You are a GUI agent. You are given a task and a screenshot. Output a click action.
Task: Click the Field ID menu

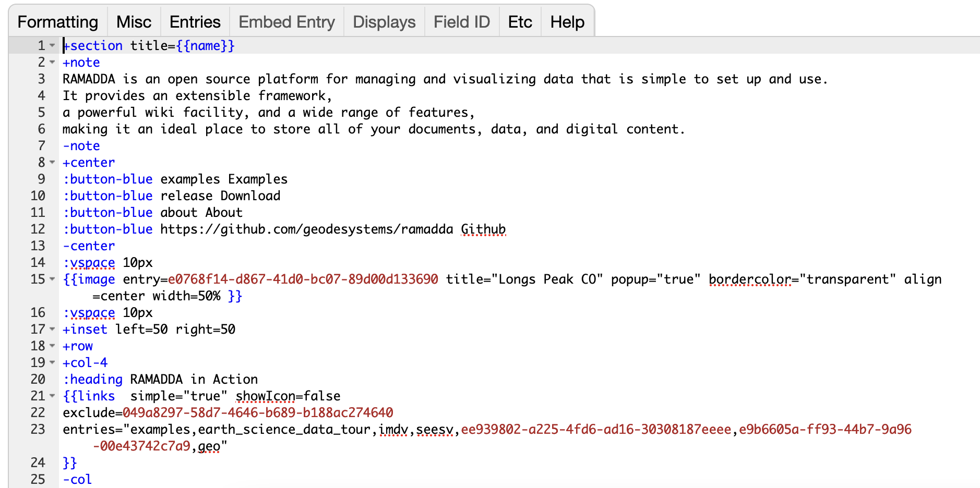pos(462,22)
